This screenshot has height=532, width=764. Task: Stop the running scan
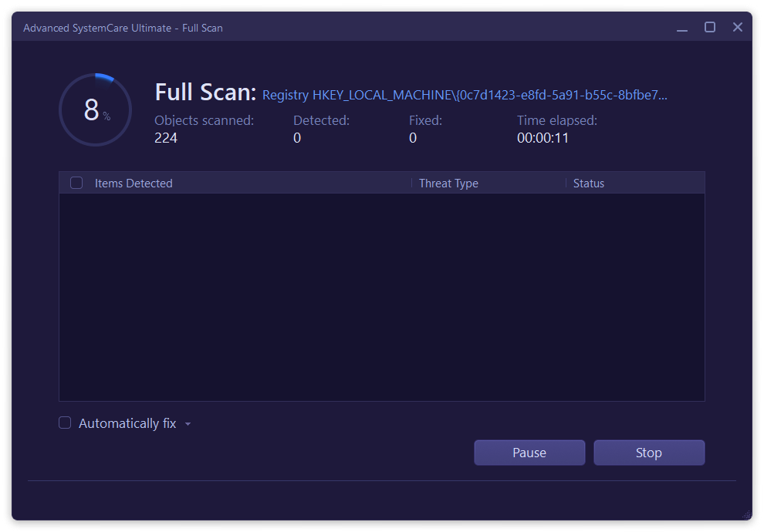tap(649, 453)
